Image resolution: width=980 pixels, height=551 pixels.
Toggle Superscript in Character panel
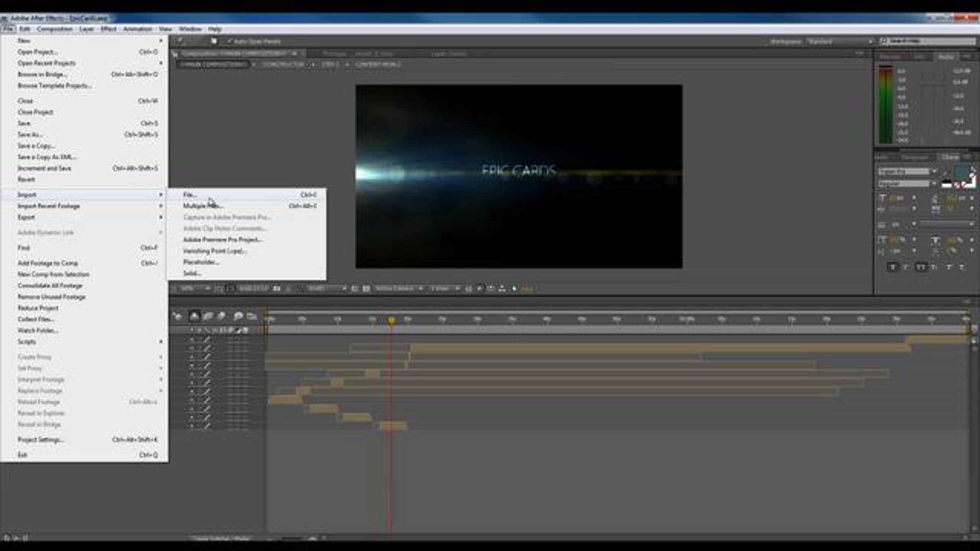tap(949, 267)
